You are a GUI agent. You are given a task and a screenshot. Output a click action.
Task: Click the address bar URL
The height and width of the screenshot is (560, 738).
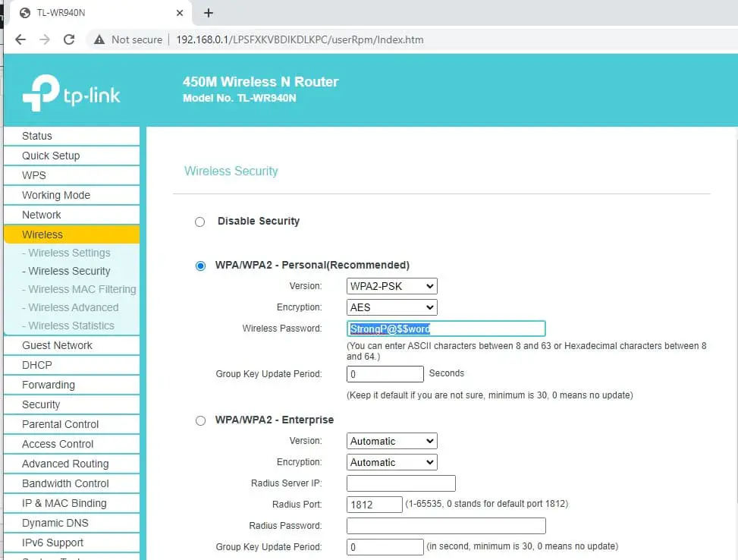(x=300, y=39)
